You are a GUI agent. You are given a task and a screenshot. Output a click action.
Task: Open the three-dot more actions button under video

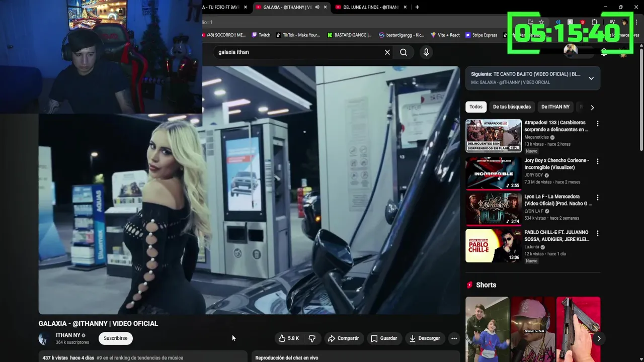(x=454, y=338)
